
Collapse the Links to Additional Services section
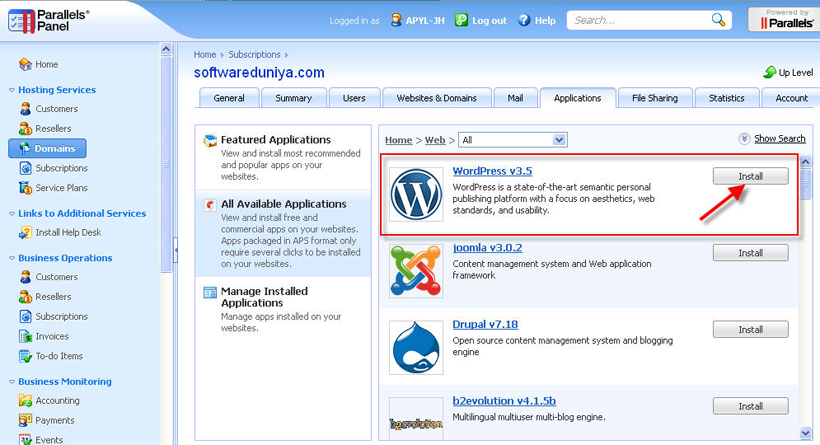pyautogui.click(x=12, y=213)
